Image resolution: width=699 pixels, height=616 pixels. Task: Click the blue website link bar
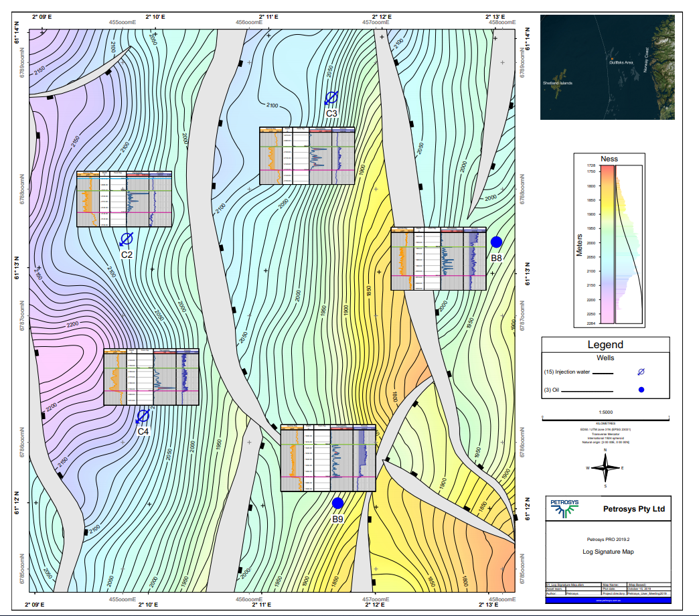coord(608,601)
